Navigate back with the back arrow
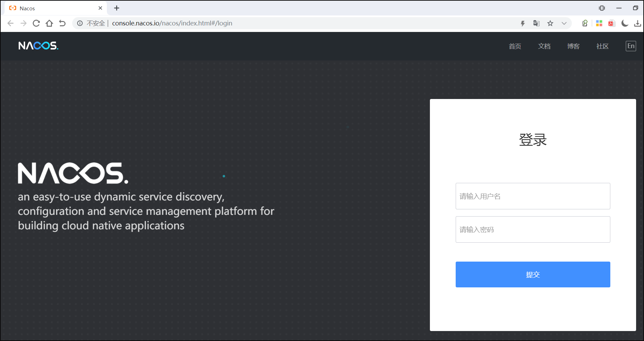The image size is (644, 341). [x=10, y=23]
